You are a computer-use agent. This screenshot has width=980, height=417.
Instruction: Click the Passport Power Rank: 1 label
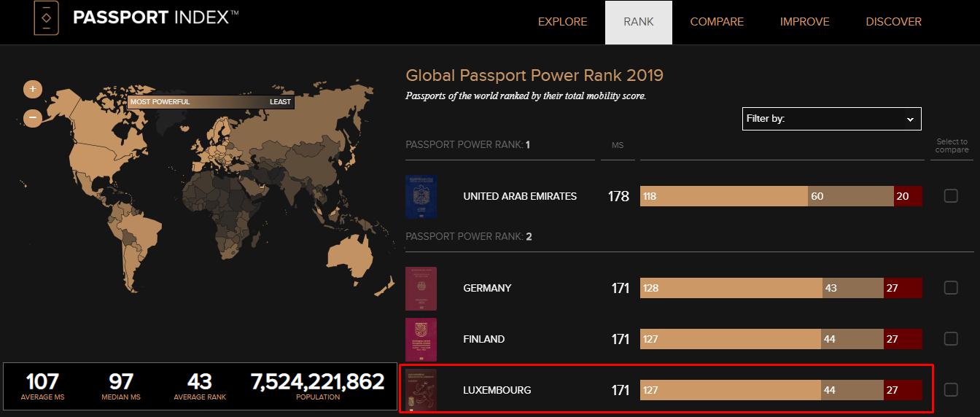point(467,144)
